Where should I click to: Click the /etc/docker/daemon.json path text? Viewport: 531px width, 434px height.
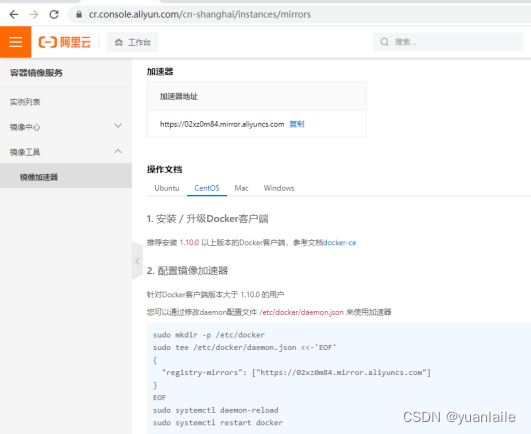pos(301,312)
